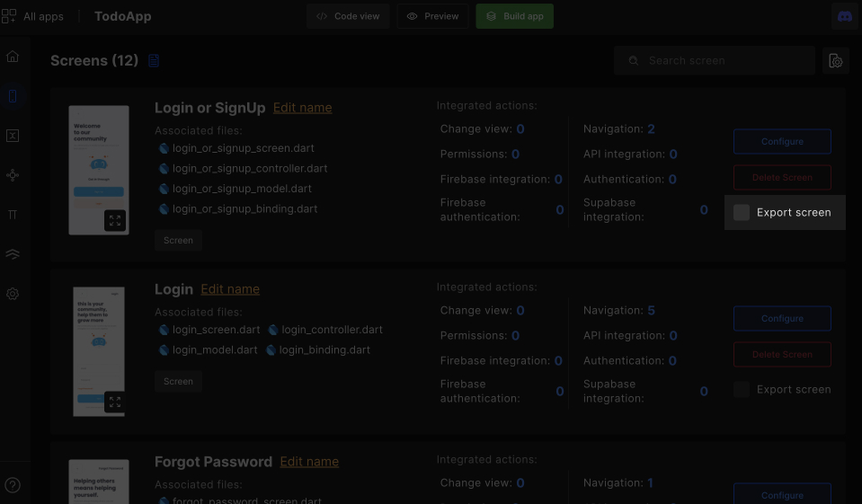Click search magnifier icon
Image resolution: width=862 pixels, height=504 pixels.
[x=634, y=60]
